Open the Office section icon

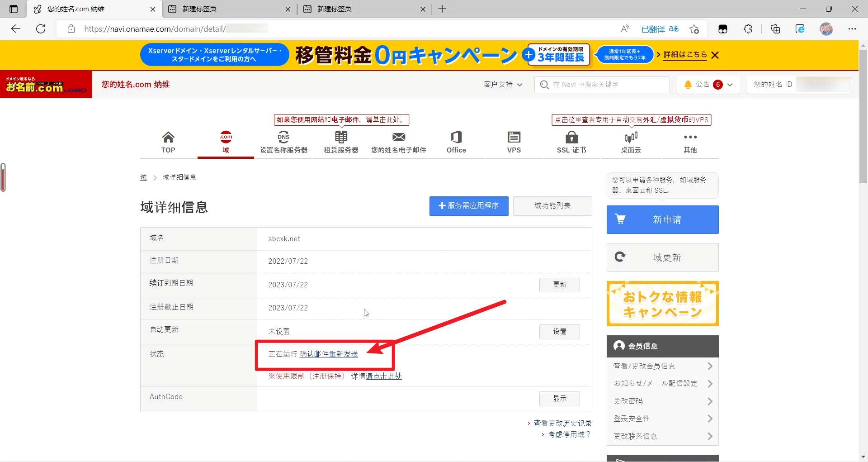456,138
